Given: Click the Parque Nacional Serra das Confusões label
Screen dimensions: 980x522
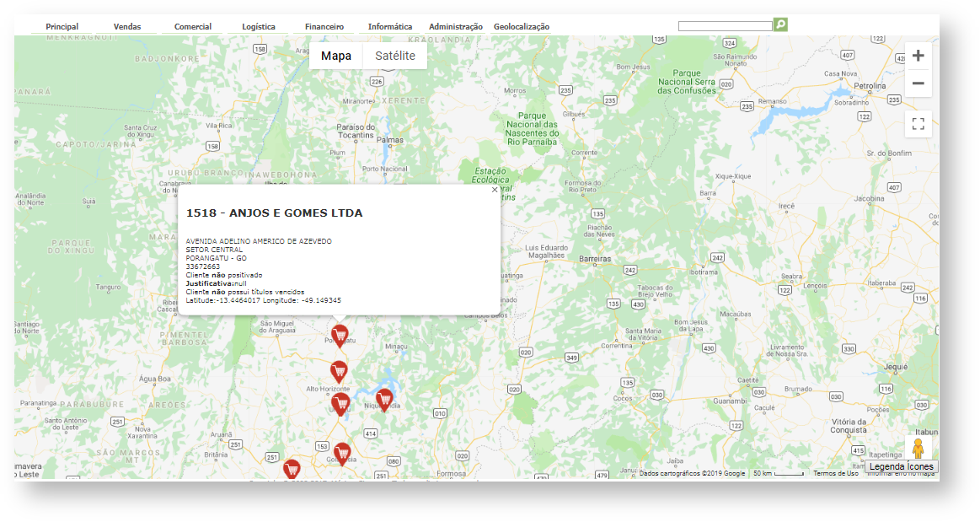Looking at the screenshot, I should 687,82.
